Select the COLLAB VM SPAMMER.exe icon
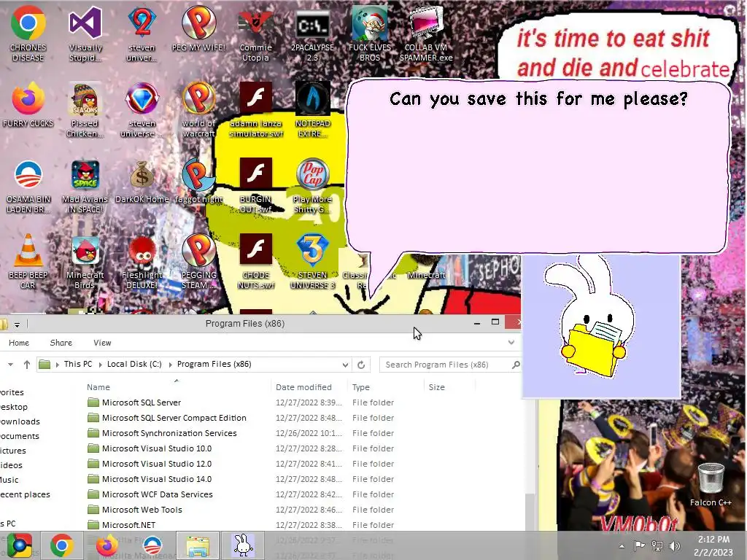The image size is (747, 560). (426, 34)
